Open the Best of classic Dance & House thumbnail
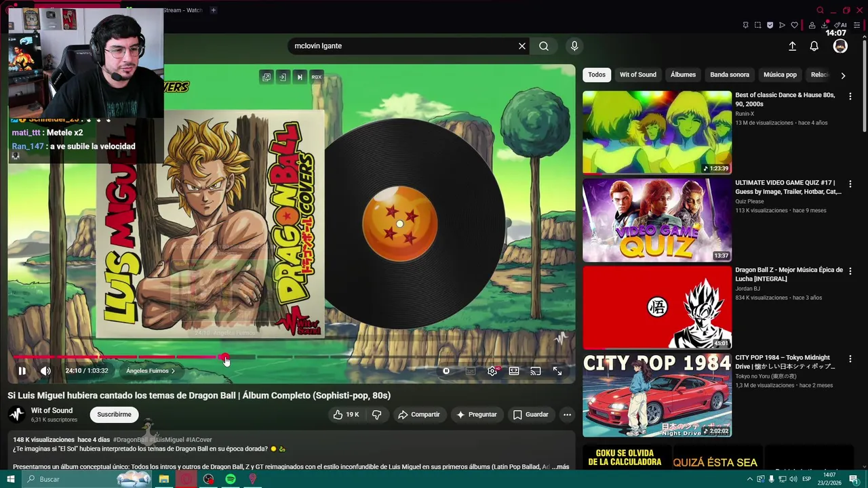 click(657, 132)
